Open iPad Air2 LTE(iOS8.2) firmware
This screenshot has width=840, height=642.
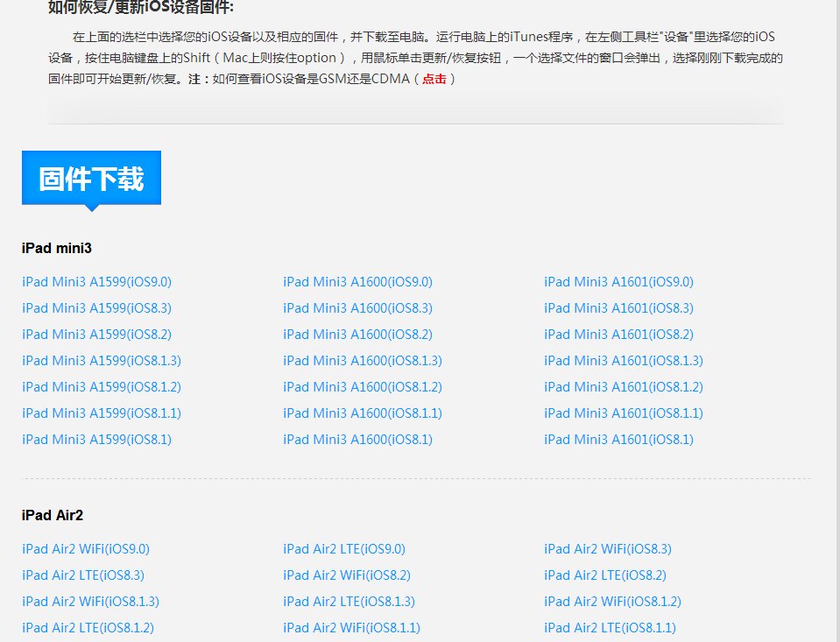[x=605, y=575]
